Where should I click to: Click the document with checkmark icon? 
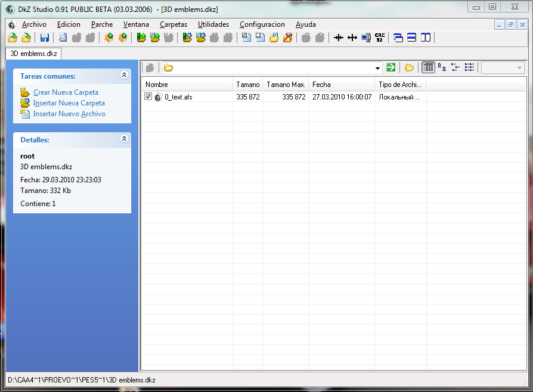click(246, 38)
